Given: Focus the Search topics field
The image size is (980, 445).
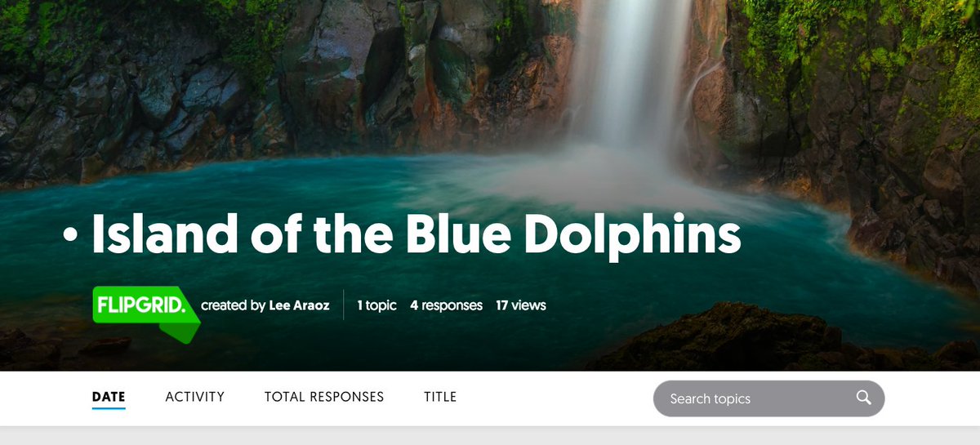Looking at the screenshot, I should click(x=768, y=398).
